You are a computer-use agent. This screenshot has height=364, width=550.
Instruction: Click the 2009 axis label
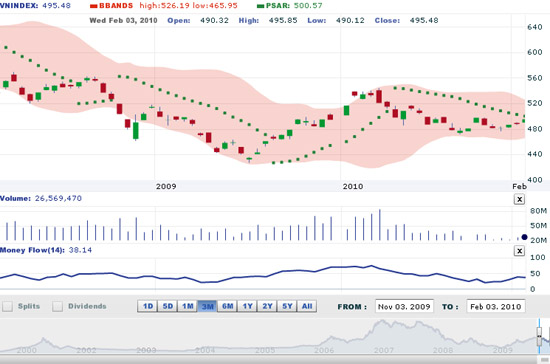166,186
